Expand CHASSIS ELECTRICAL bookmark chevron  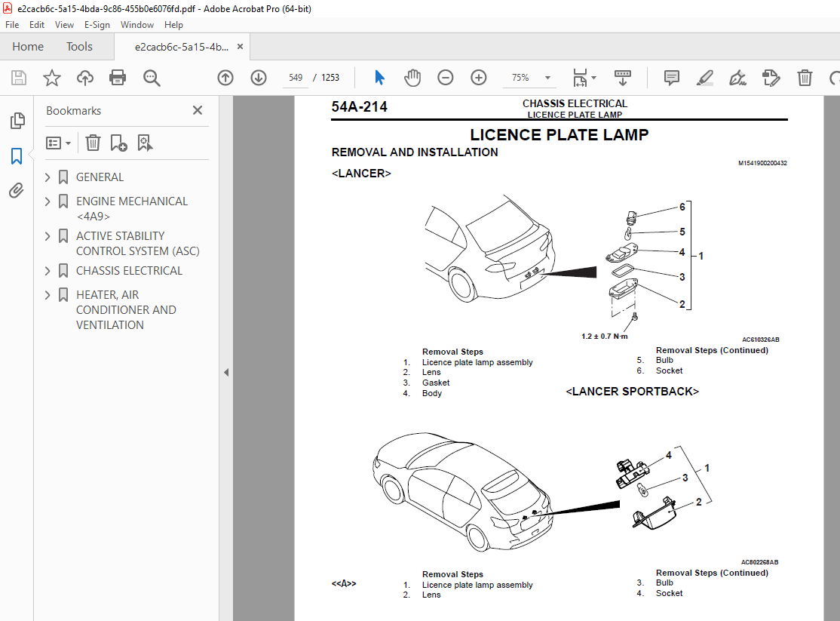point(48,271)
